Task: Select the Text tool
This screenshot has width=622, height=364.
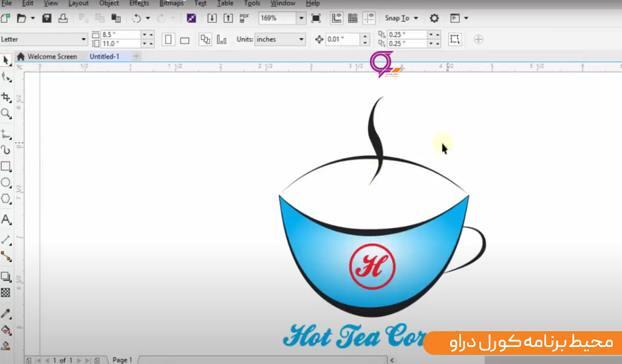Action: click(x=6, y=220)
